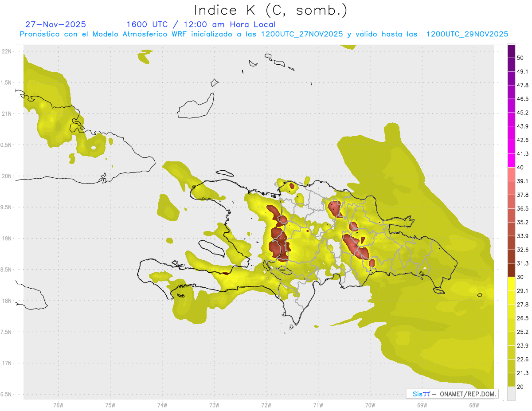Screen dimensions: 532x411
Task: Pick the dark brown swatch just above 30
Action: tap(511, 270)
